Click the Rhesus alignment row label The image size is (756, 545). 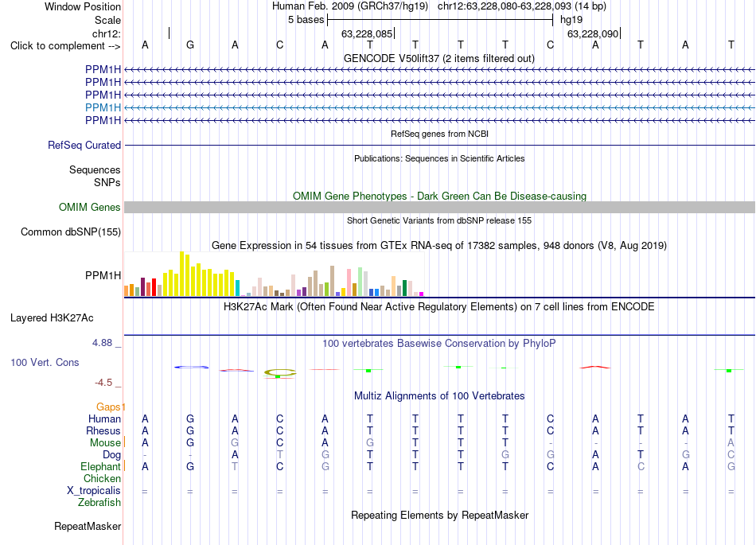[103, 430]
